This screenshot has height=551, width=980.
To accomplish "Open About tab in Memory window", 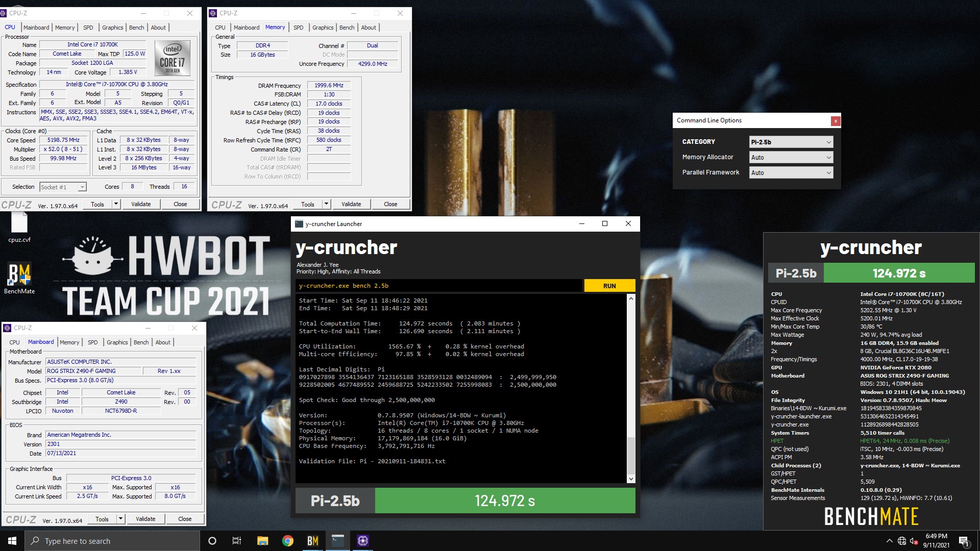I will click(x=369, y=28).
